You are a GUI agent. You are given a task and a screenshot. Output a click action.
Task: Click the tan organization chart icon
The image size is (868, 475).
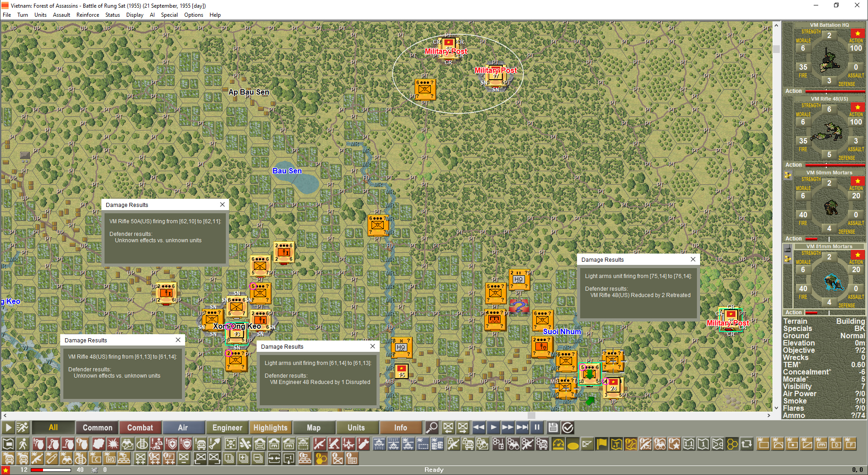(124, 459)
